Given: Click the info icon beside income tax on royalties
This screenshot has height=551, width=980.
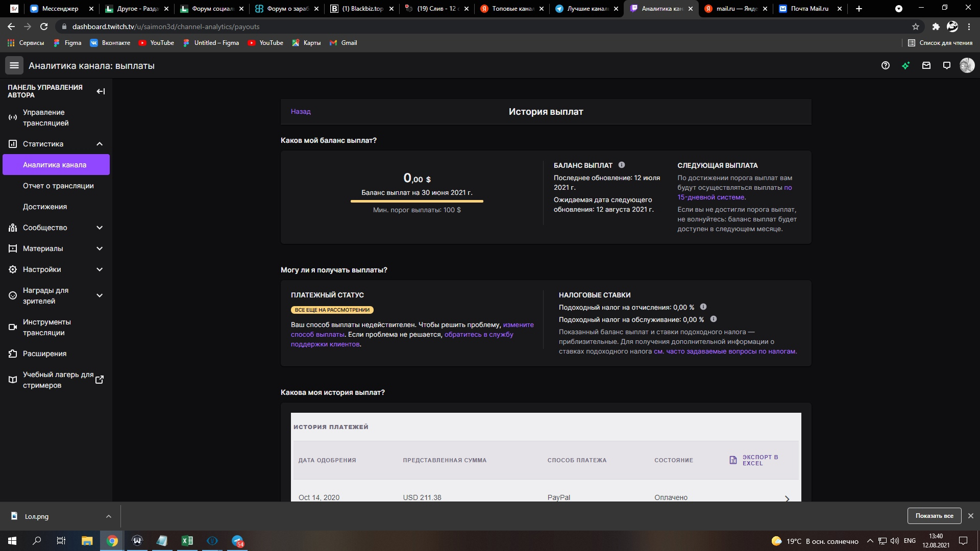Looking at the screenshot, I should tap(703, 307).
